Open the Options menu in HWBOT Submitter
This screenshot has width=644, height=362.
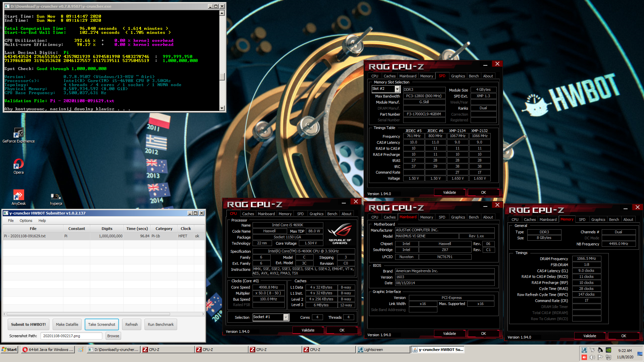26,221
